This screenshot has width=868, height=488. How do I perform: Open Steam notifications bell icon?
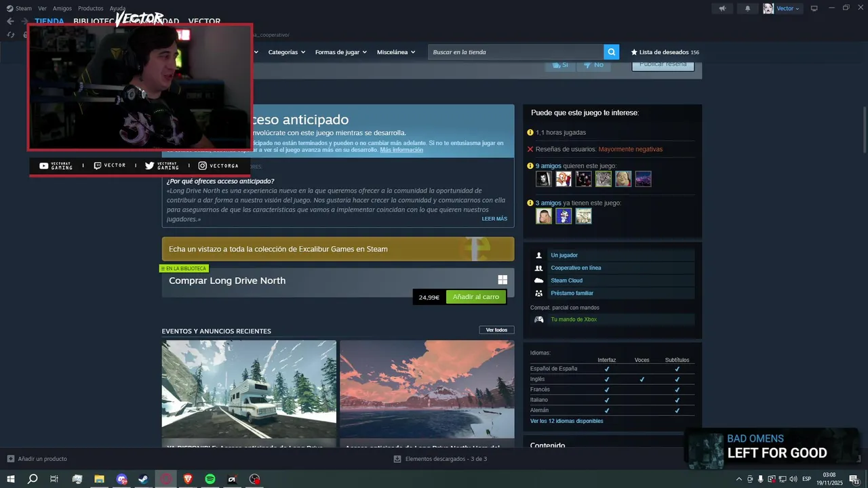point(748,8)
